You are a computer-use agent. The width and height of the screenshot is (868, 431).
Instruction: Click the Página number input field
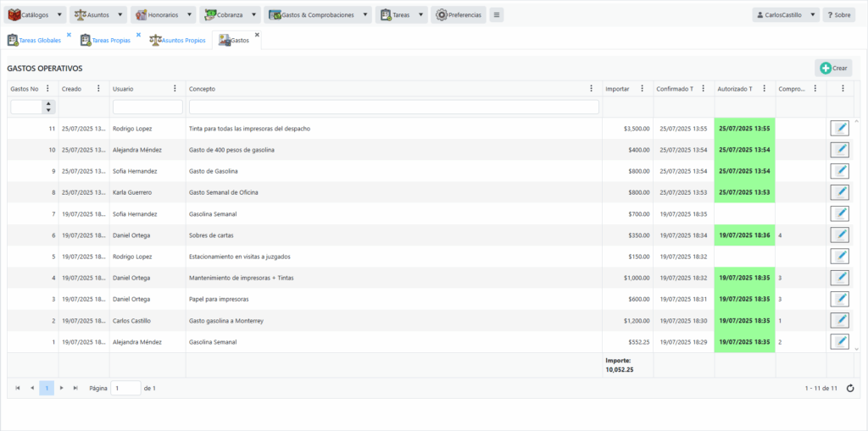coord(125,388)
